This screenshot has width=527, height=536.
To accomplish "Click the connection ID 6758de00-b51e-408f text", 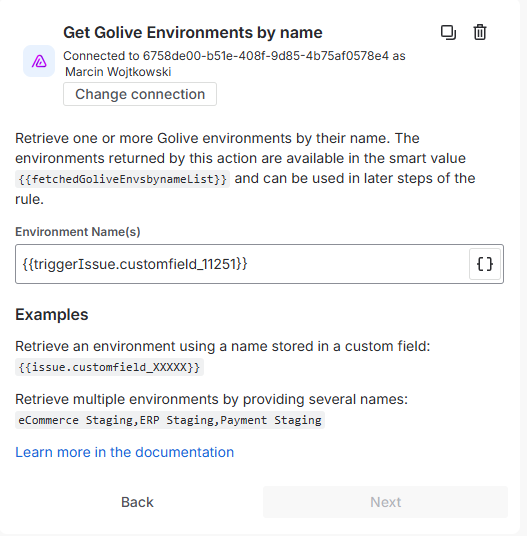I will tap(266, 56).
